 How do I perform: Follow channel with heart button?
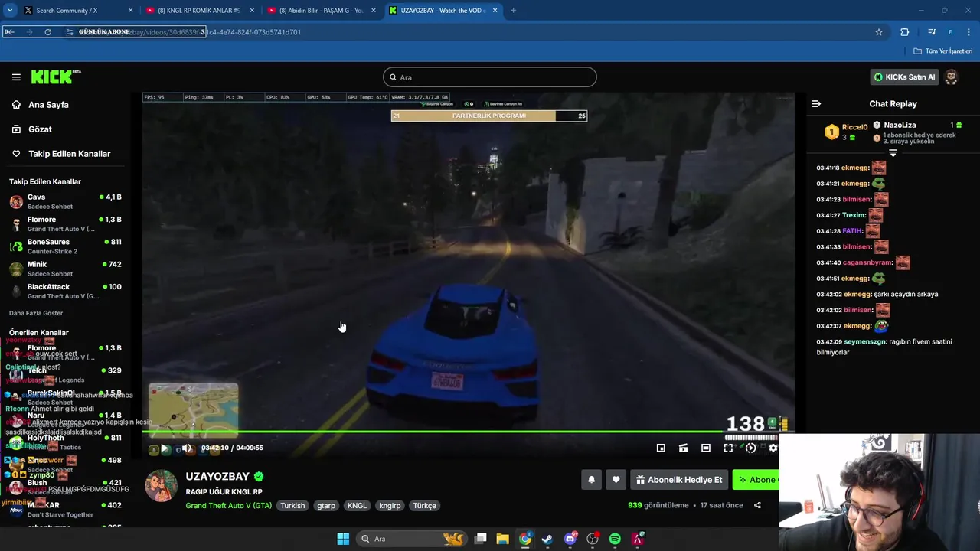[x=616, y=480]
